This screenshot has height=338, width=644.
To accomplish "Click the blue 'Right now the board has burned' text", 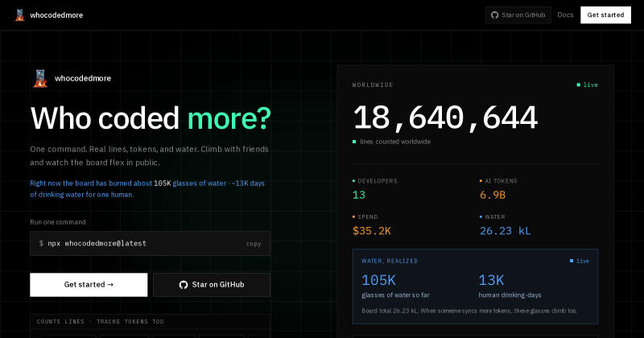I will click(147, 189).
